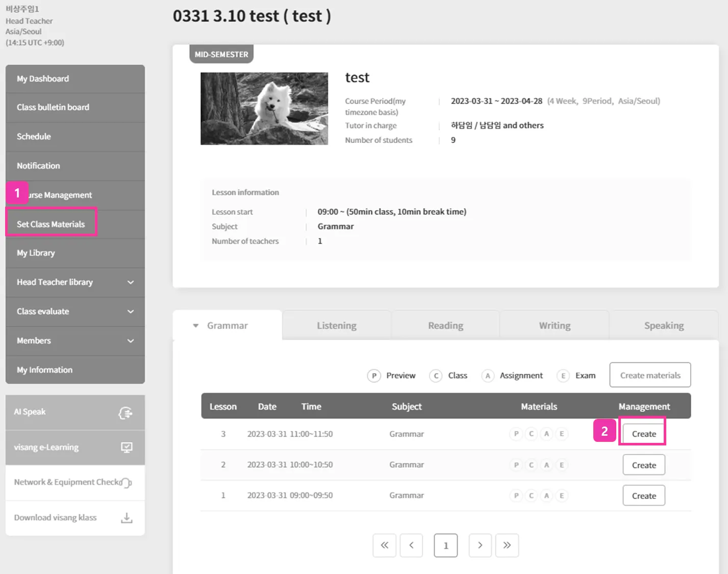Click the P material icon for lesson 3
Image resolution: width=728 pixels, height=574 pixels.
[516, 434]
